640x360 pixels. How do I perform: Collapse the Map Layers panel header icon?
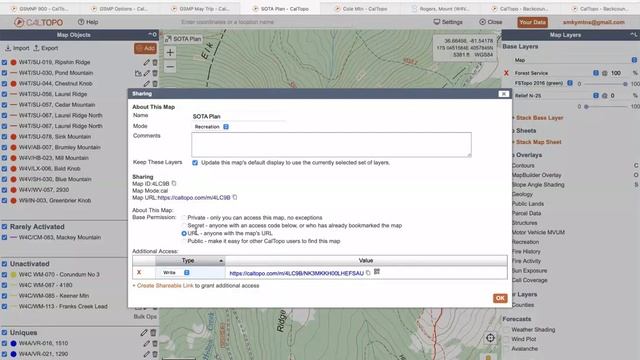point(633,35)
